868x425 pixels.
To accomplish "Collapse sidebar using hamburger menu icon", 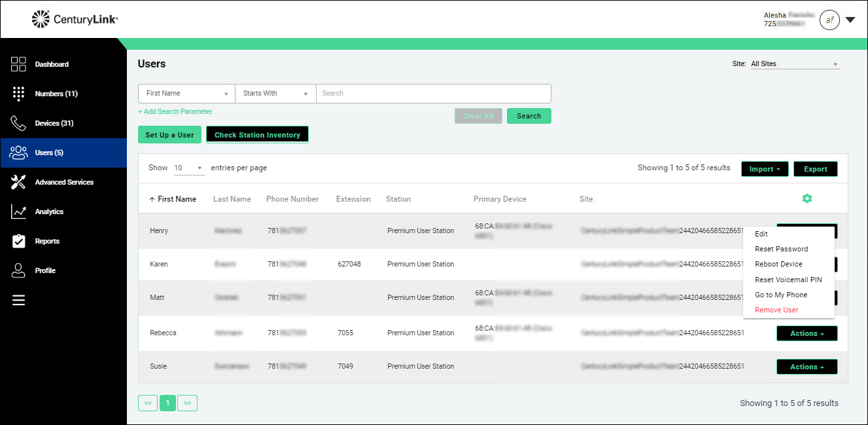I will point(18,300).
